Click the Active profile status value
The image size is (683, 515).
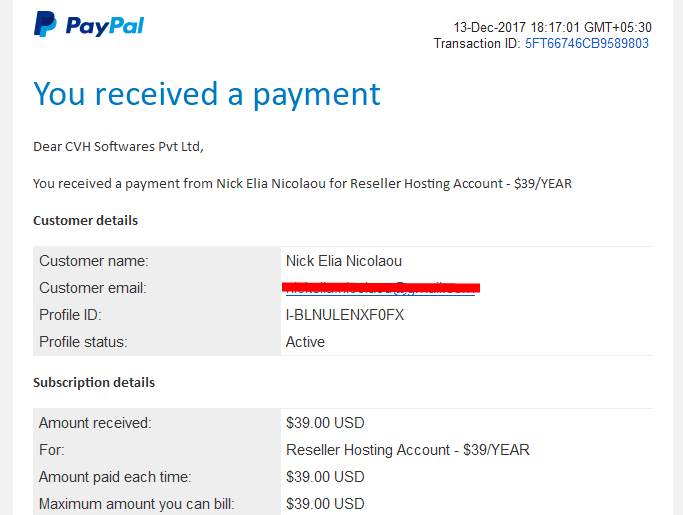click(305, 342)
